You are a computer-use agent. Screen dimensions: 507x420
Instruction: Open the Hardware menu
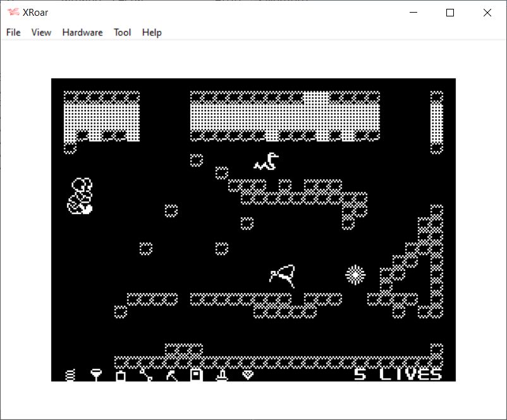82,32
